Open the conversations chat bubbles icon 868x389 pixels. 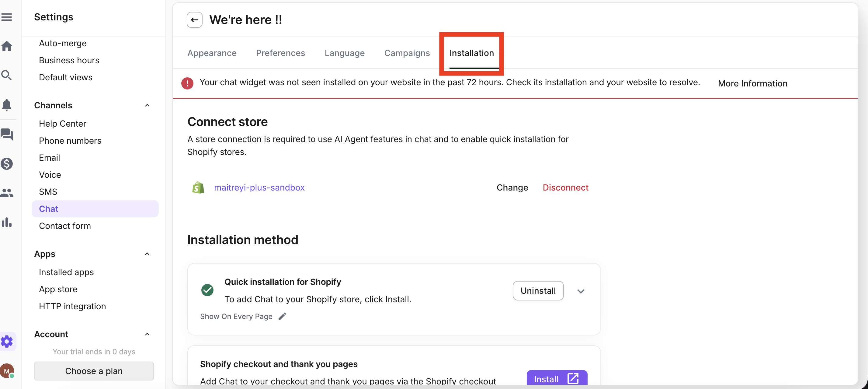[7, 135]
